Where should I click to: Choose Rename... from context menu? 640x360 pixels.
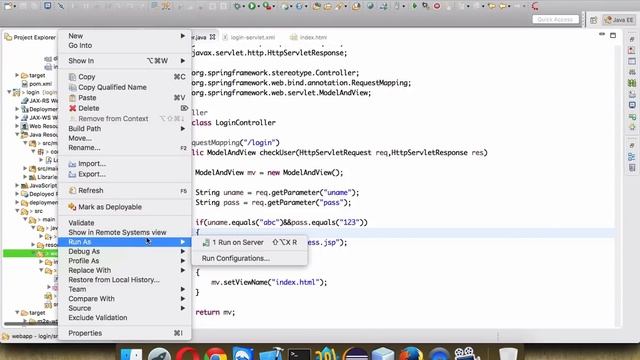click(124, 148)
